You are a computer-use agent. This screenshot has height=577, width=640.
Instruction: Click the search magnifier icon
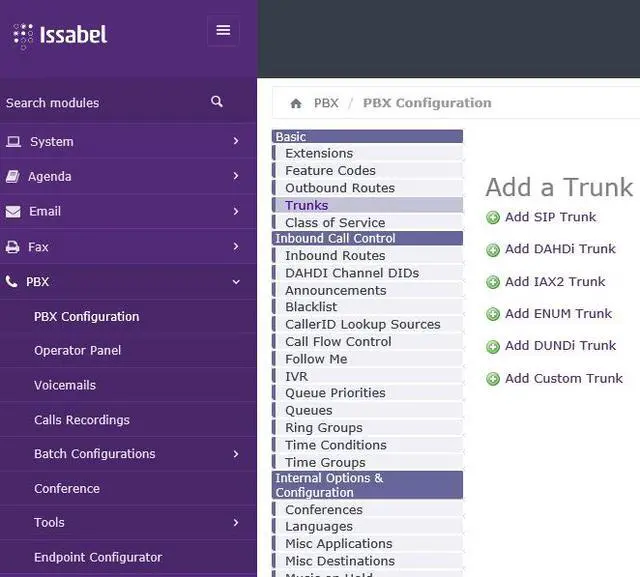pos(217,101)
